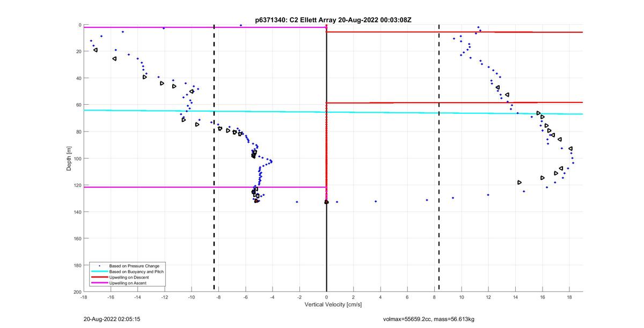The image size is (644, 328).
Task: Click the depth axis tick label '80'
Action: point(78,132)
